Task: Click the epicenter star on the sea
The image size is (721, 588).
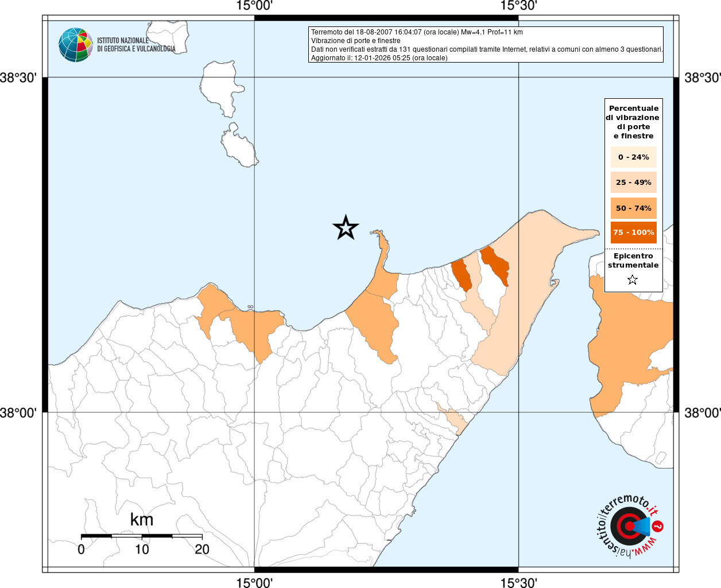Action: (x=346, y=228)
